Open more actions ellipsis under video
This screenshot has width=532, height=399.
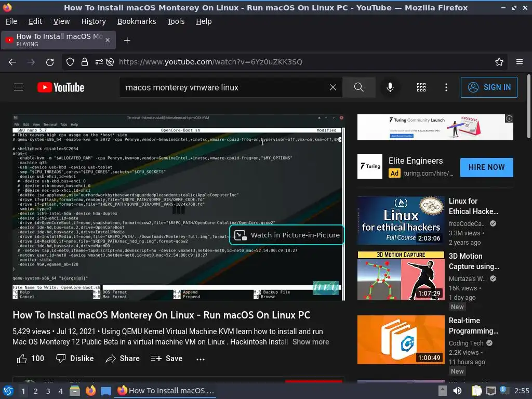pyautogui.click(x=201, y=359)
